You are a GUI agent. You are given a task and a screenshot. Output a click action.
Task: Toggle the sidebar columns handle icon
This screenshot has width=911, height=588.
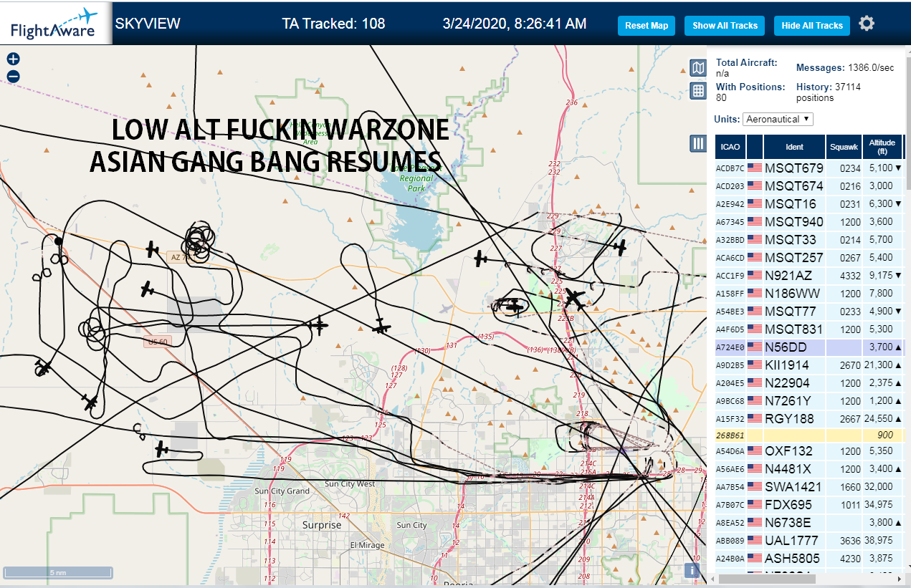coord(698,143)
